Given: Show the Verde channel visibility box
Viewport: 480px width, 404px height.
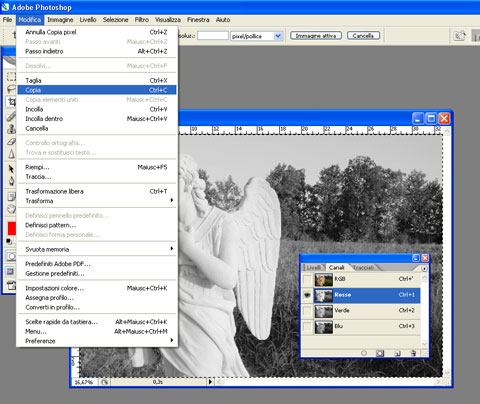Looking at the screenshot, I should [307, 311].
